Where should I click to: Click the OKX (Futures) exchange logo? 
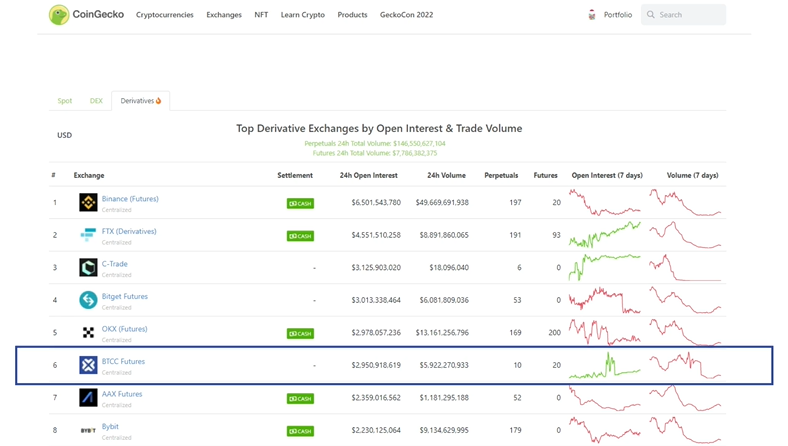point(88,332)
